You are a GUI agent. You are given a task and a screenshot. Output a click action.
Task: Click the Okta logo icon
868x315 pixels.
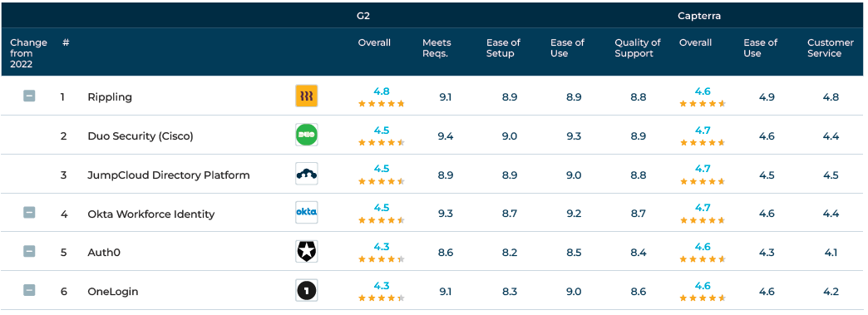coord(306,212)
